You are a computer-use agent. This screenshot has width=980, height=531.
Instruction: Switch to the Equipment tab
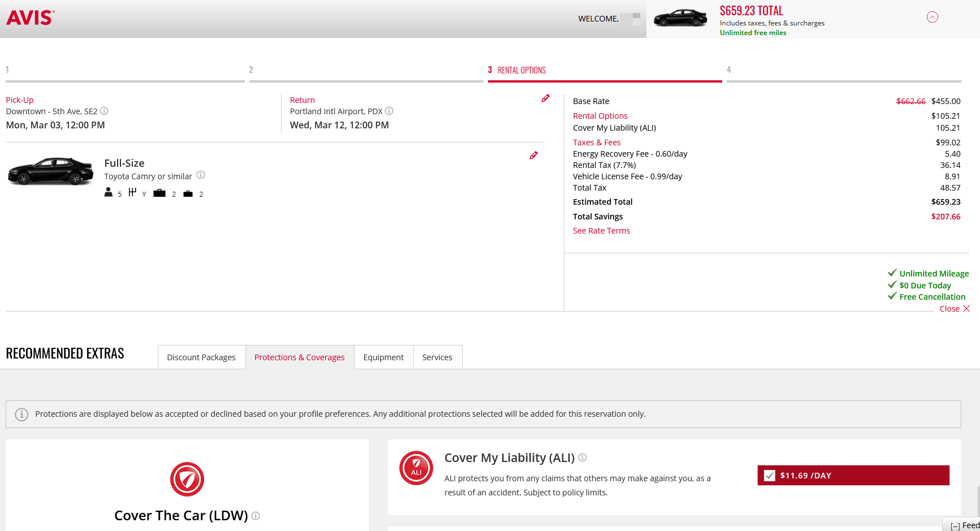point(383,357)
